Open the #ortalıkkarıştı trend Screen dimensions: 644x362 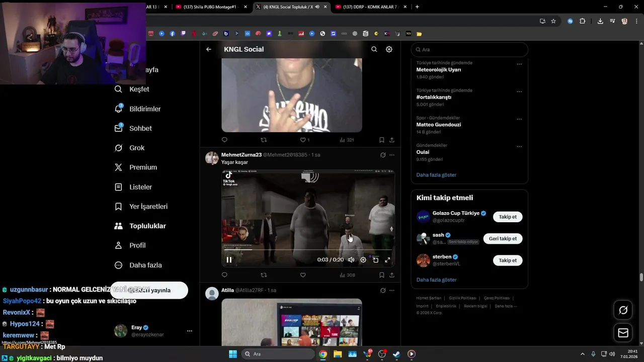(x=434, y=97)
